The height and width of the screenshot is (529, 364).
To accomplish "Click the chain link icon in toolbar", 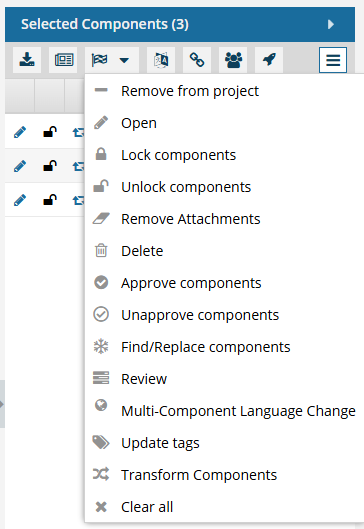I will (x=197, y=60).
